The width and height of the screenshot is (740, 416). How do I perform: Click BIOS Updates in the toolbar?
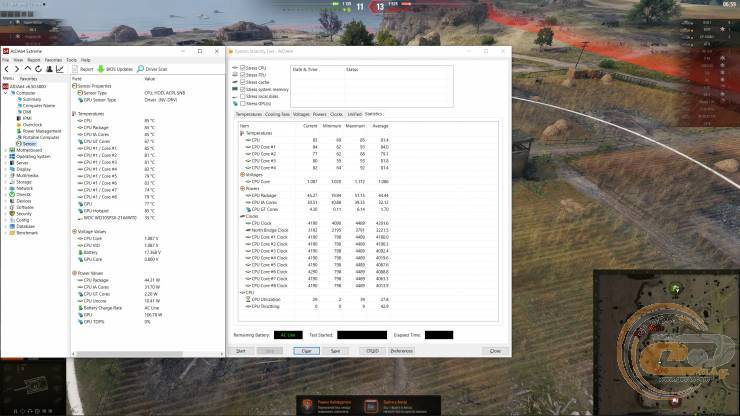[115, 69]
